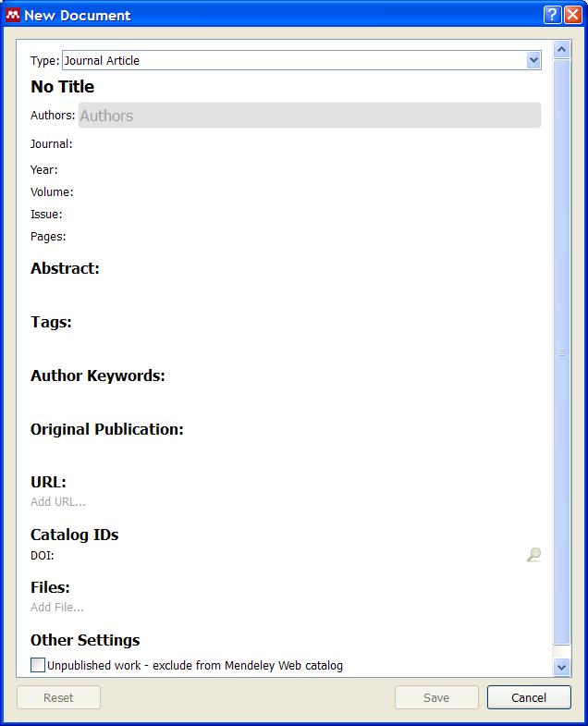Click the help question mark button
588x726 pixels.
click(x=551, y=15)
